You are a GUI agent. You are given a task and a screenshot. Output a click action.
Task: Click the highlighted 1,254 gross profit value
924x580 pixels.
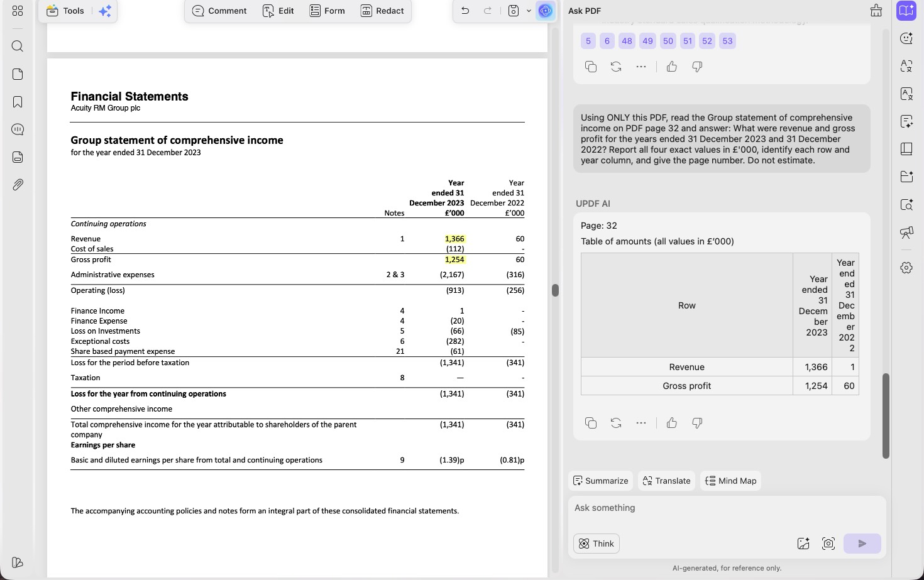tap(454, 260)
